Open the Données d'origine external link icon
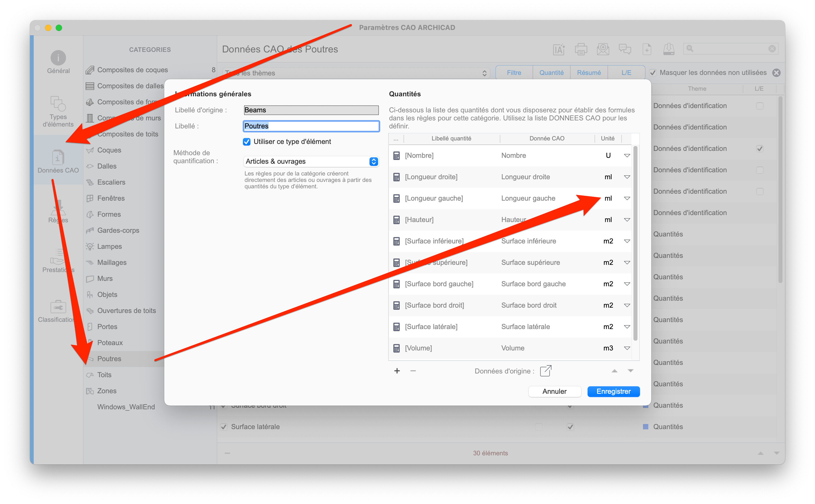 click(546, 371)
